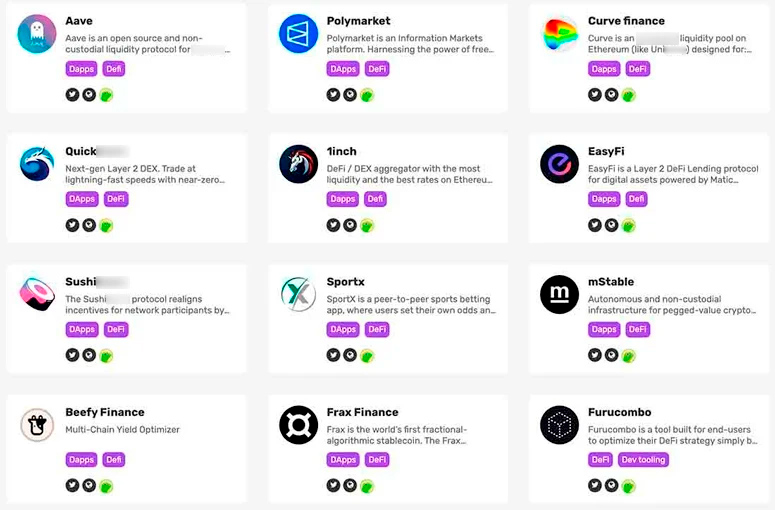Open the Frax Finance title link
This screenshot has height=510, width=775.
click(362, 412)
